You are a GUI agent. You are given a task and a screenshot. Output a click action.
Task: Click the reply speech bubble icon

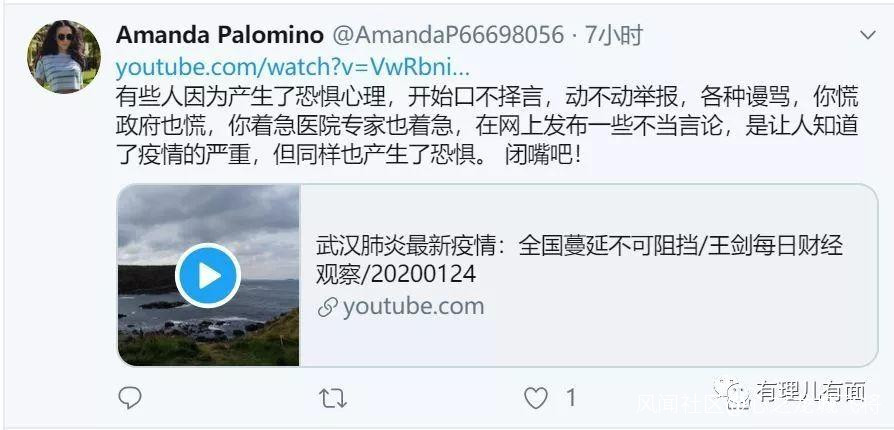[x=129, y=397]
